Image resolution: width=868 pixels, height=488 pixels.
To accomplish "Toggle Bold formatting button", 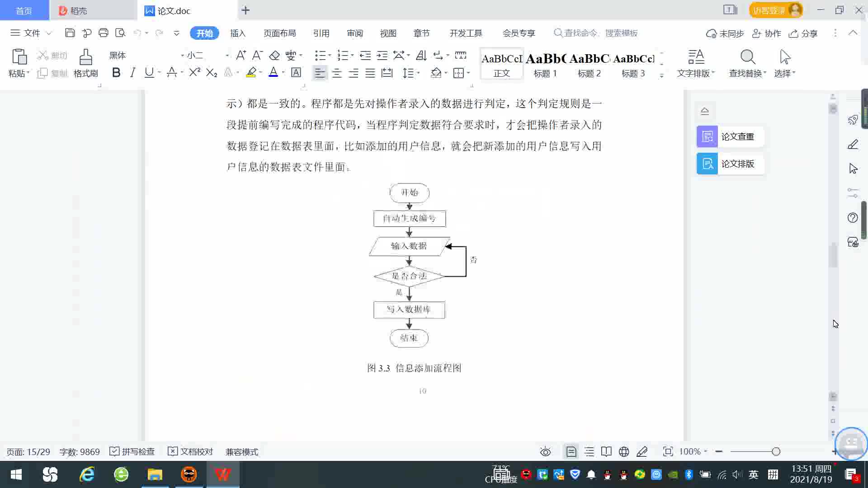I will [116, 73].
